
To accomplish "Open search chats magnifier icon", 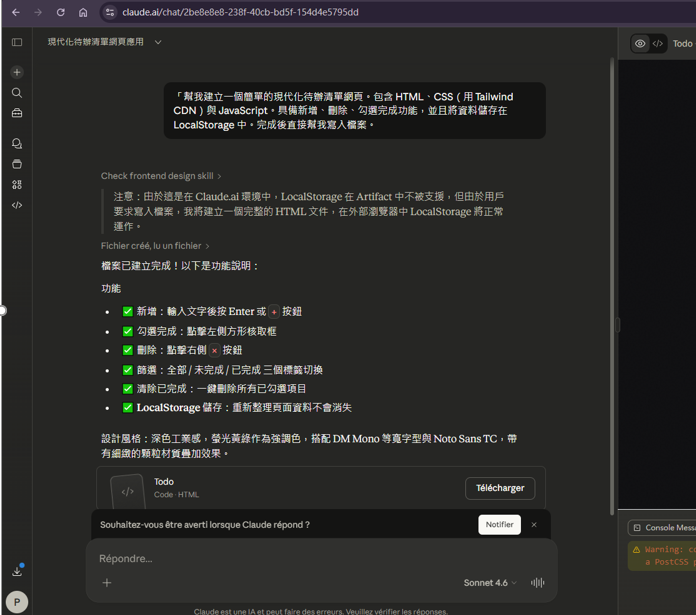I will pyautogui.click(x=17, y=93).
